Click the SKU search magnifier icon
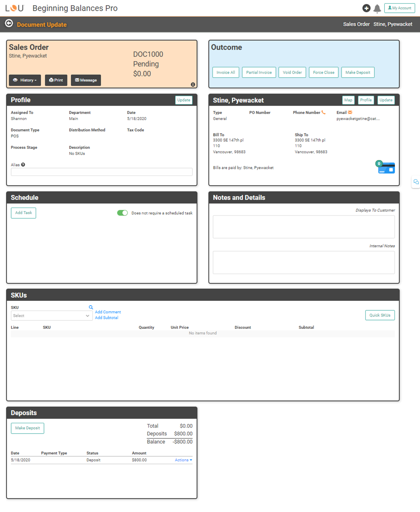This screenshot has height=512, width=420. click(91, 307)
